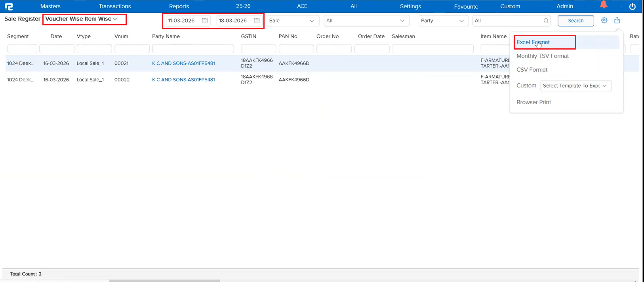Expand the Party dropdown
644x285 pixels.
pos(444,21)
